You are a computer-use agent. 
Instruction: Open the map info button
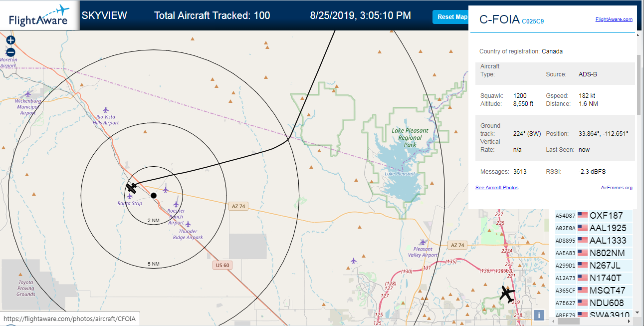point(539,315)
